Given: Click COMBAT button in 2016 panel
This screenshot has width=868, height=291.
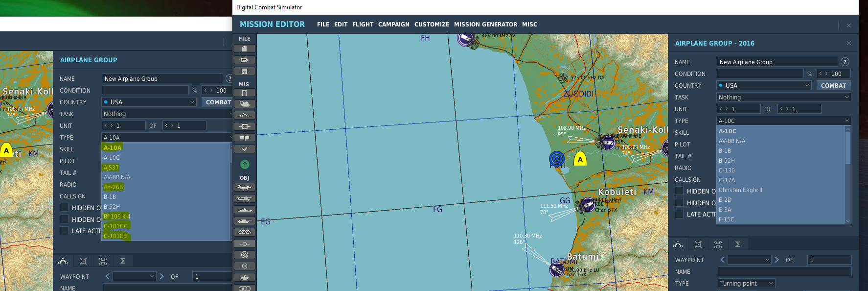Looking at the screenshot, I should [x=834, y=85].
